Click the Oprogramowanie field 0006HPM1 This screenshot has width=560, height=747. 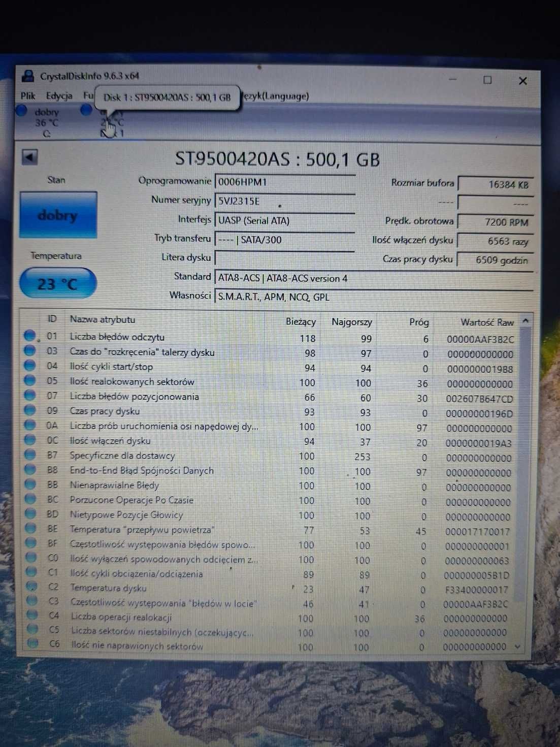pyautogui.click(x=285, y=182)
